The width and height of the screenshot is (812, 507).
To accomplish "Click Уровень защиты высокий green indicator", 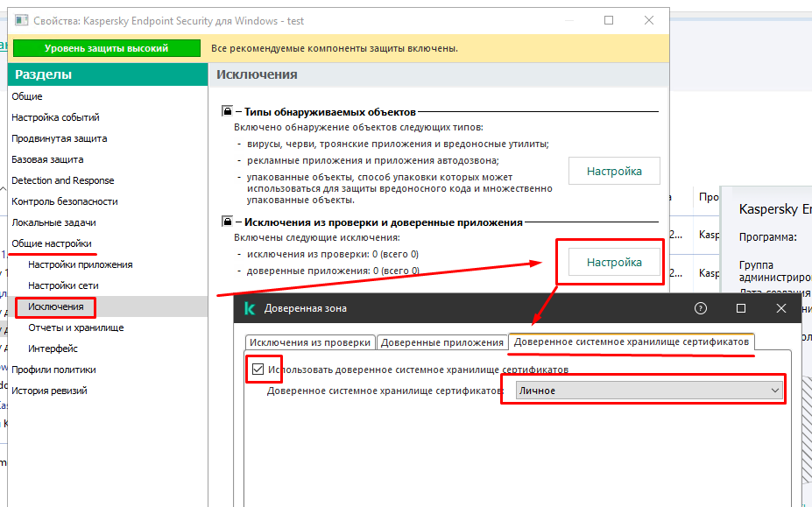I will 107,48.
